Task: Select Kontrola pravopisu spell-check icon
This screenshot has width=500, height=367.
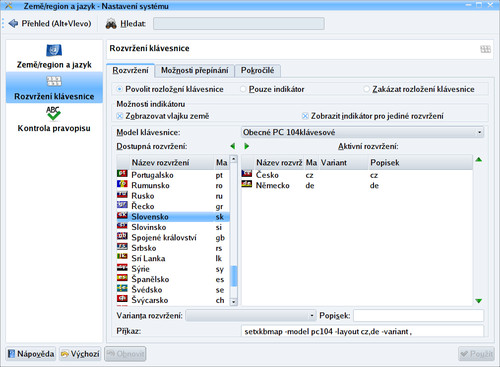Action: tap(53, 113)
